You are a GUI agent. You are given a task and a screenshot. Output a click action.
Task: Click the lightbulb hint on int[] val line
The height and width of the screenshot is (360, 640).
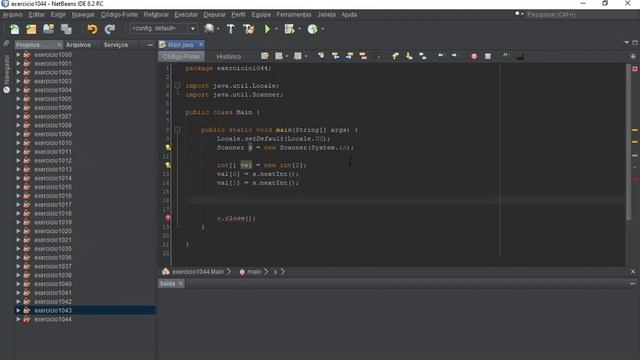pyautogui.click(x=168, y=165)
